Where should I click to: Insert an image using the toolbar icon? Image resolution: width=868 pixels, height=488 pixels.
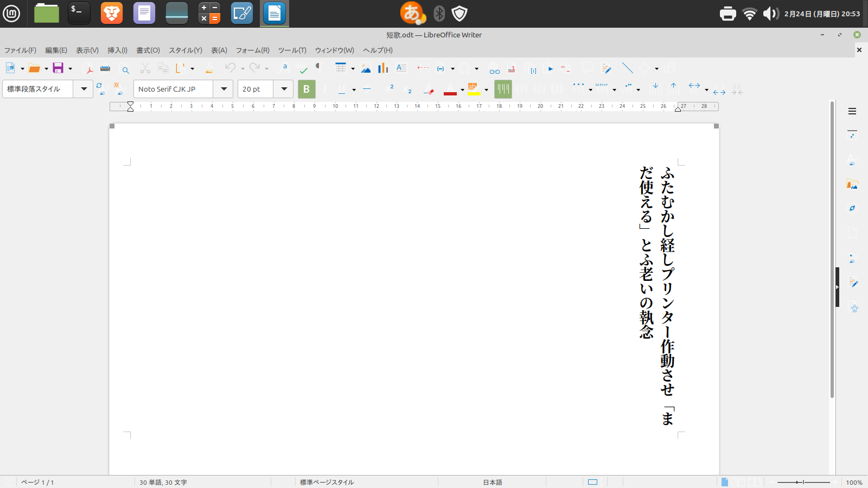tap(366, 68)
